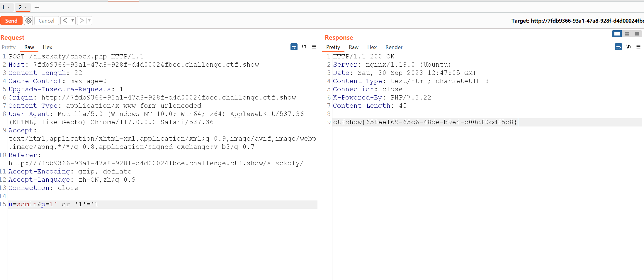Image resolution: width=644 pixels, height=280 pixels.
Task: Click the Cancel button
Action: pos(46,21)
